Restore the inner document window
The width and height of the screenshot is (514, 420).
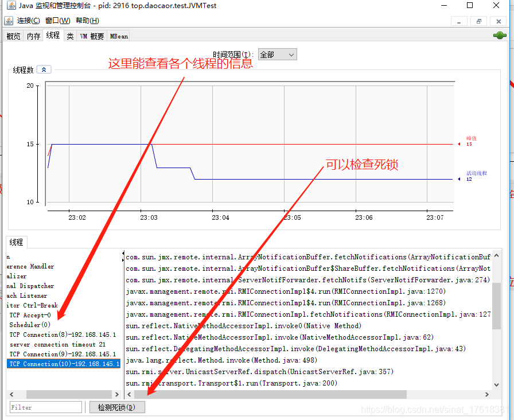coord(478,21)
